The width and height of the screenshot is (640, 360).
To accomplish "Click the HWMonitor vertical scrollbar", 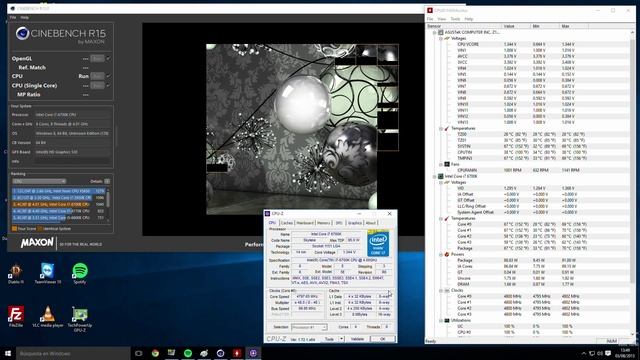I will tap(633, 183).
